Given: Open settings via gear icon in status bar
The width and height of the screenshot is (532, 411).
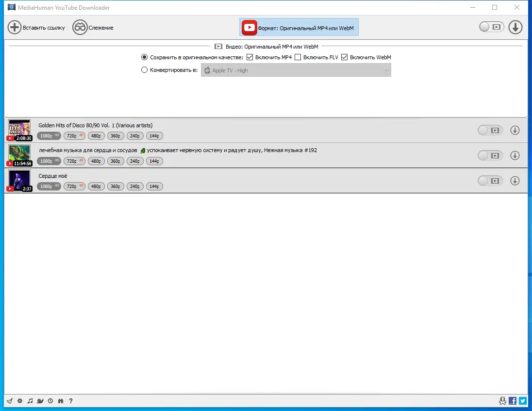Looking at the screenshot, I should pyautogui.click(x=20, y=401).
